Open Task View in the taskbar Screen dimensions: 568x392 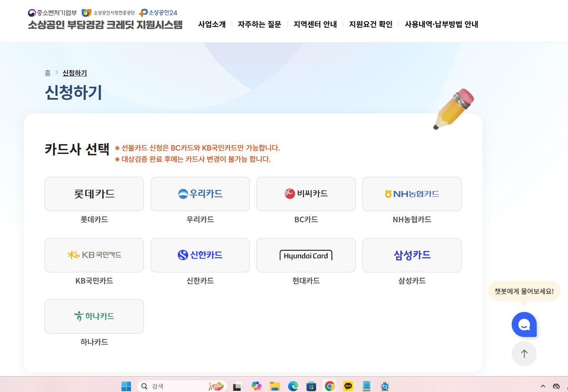coord(238,386)
